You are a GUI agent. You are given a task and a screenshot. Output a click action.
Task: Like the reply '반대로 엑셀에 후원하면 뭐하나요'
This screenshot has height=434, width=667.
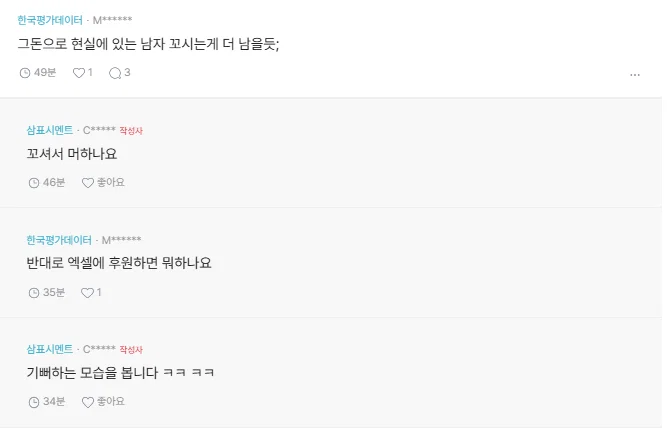pos(87,293)
